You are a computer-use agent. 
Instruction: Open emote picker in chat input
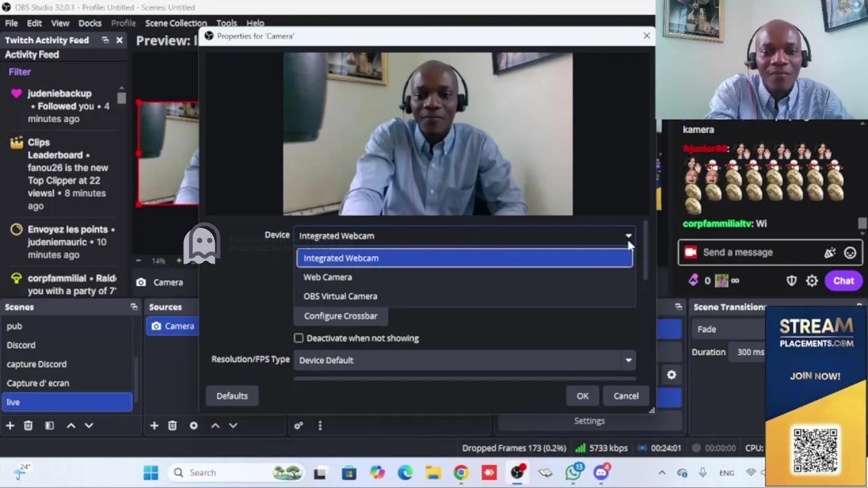coord(850,253)
